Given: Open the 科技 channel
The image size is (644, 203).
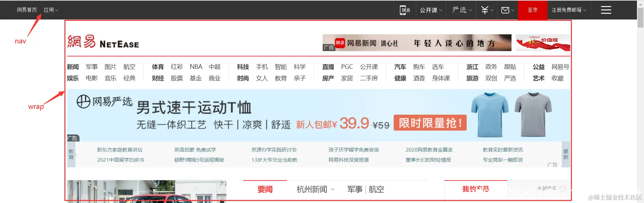Looking at the screenshot, I should (x=243, y=67).
